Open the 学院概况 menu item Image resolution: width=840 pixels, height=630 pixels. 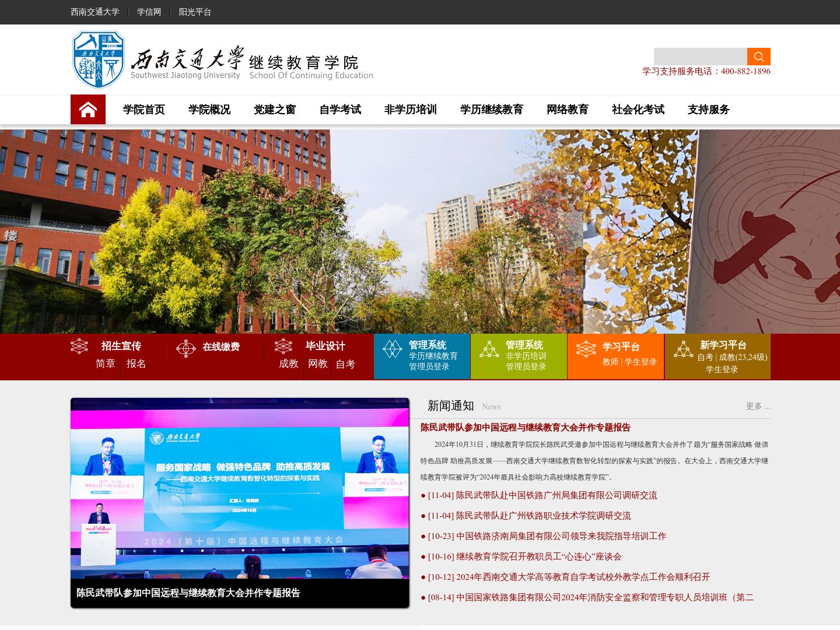tap(209, 110)
